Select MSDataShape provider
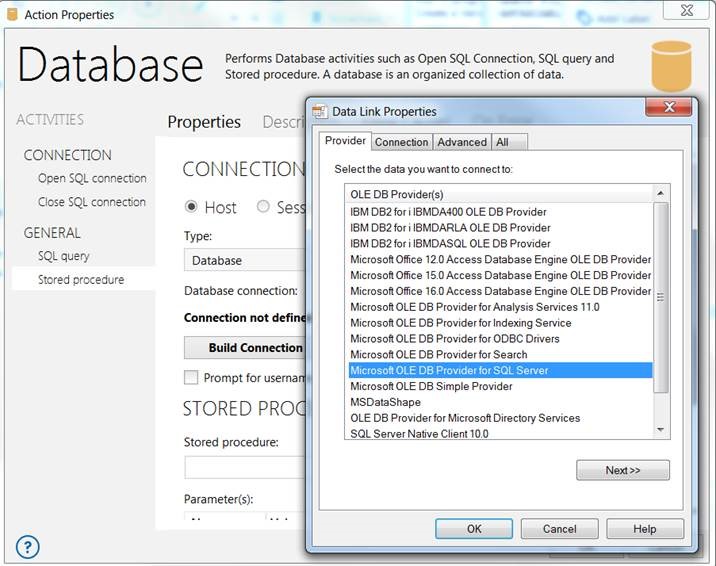 pyautogui.click(x=500, y=402)
